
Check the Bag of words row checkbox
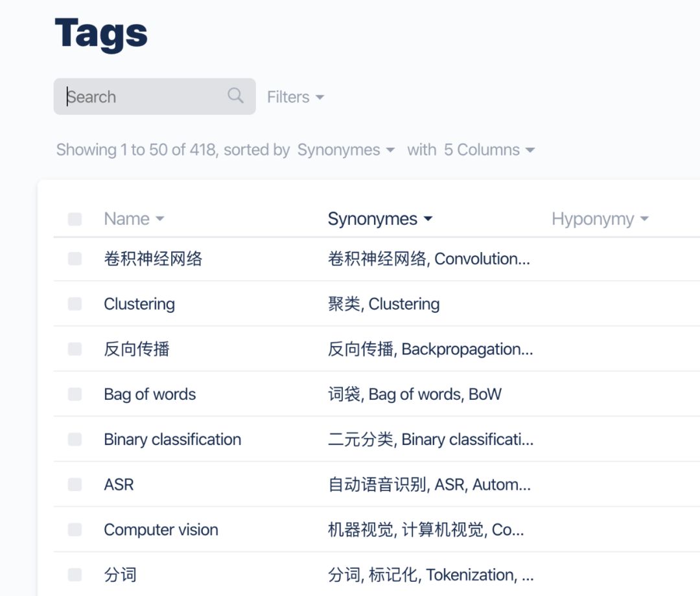click(x=75, y=394)
